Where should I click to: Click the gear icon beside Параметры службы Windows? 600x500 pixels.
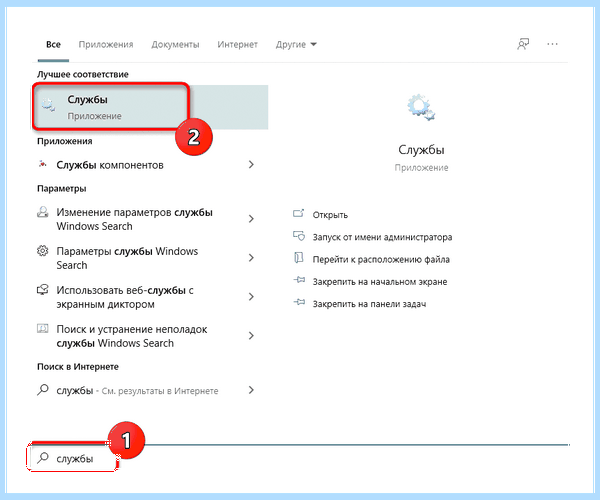point(42,251)
